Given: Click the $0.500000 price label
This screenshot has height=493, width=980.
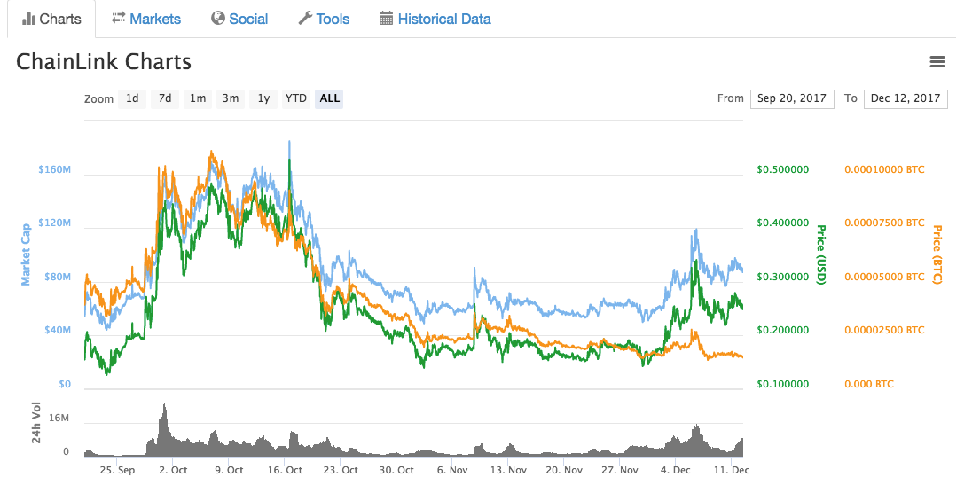Looking at the screenshot, I should 782,170.
